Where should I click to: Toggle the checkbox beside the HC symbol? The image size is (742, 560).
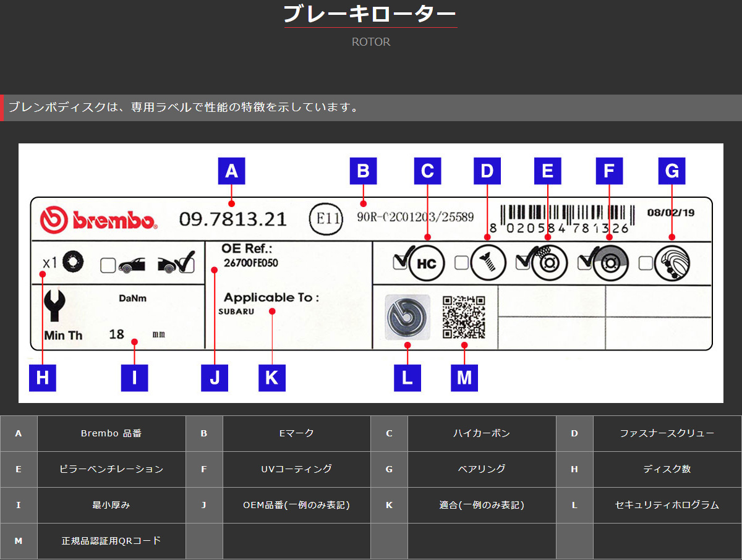coord(399,262)
